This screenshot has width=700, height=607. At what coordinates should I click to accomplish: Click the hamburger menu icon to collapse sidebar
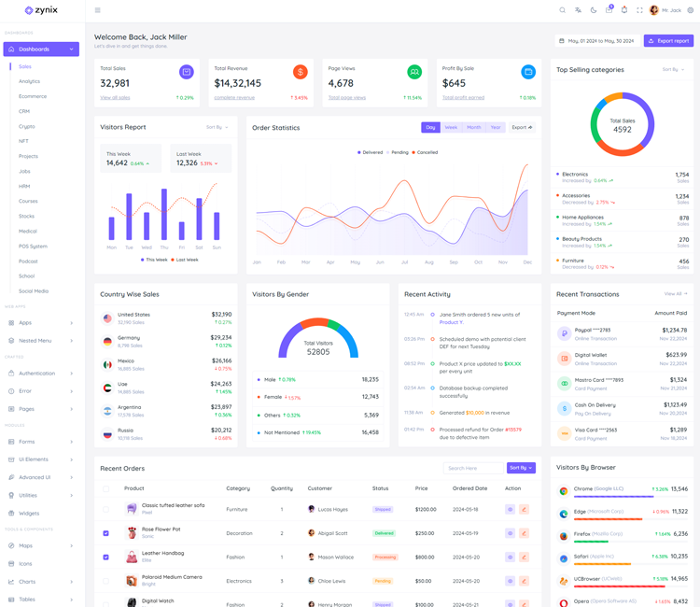[98, 10]
